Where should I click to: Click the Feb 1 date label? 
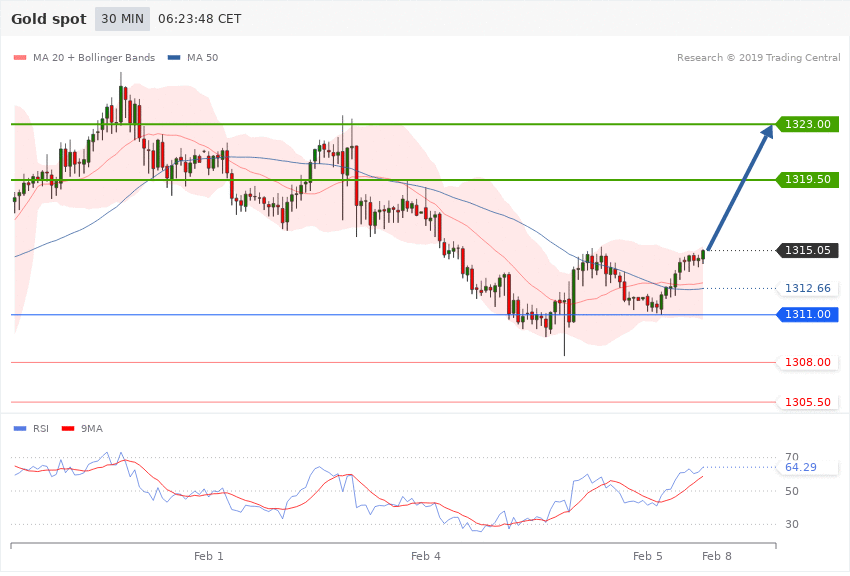pos(209,556)
